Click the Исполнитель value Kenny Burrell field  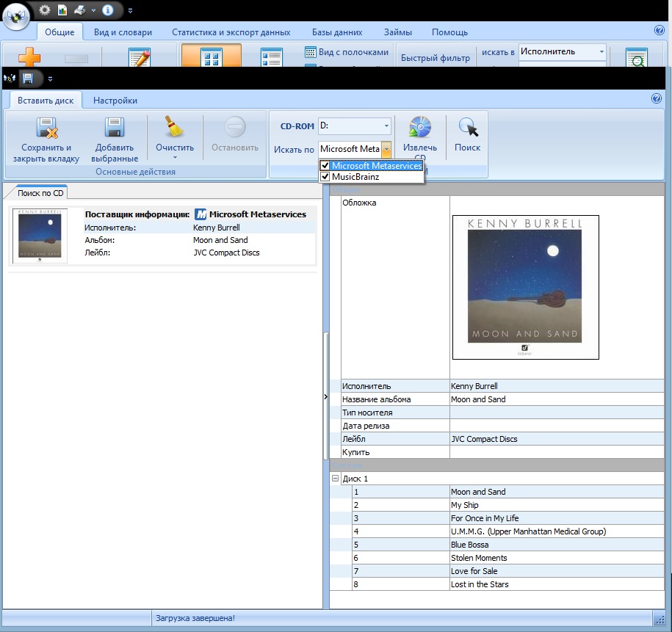pyautogui.click(x=557, y=386)
